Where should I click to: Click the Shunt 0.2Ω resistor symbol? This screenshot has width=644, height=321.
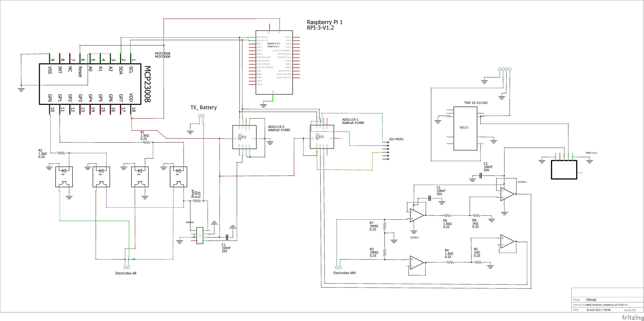197,201
